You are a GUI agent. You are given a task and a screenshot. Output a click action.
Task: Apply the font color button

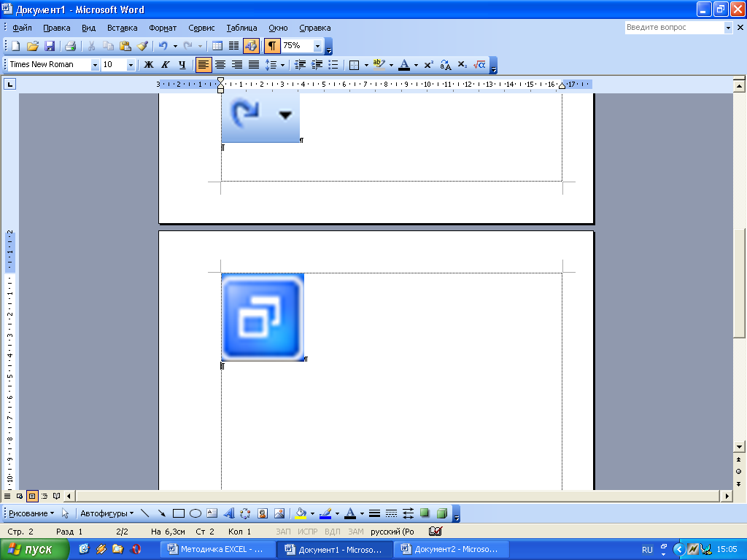404,65
